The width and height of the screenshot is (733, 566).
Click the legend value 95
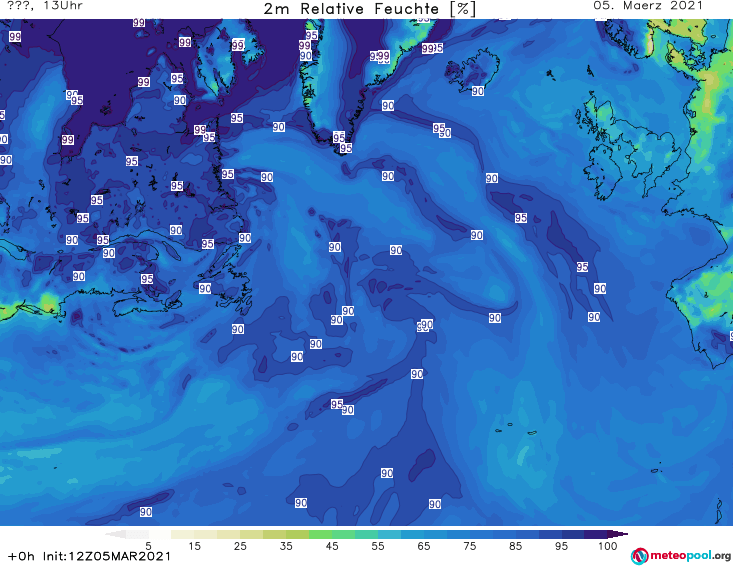coord(561,546)
